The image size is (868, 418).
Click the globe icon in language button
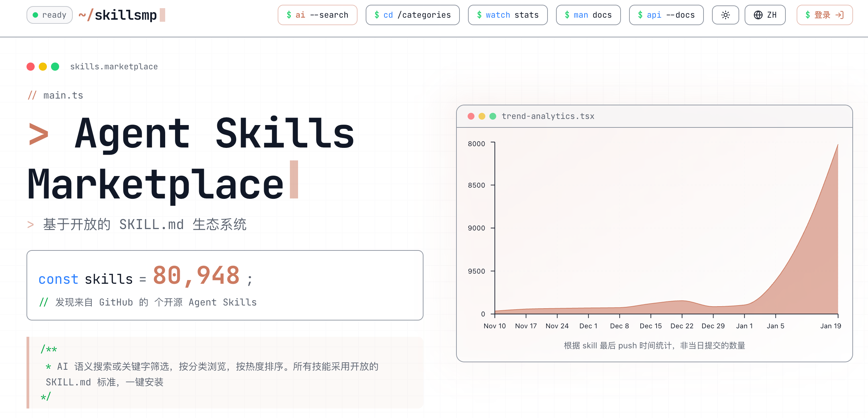(x=758, y=15)
